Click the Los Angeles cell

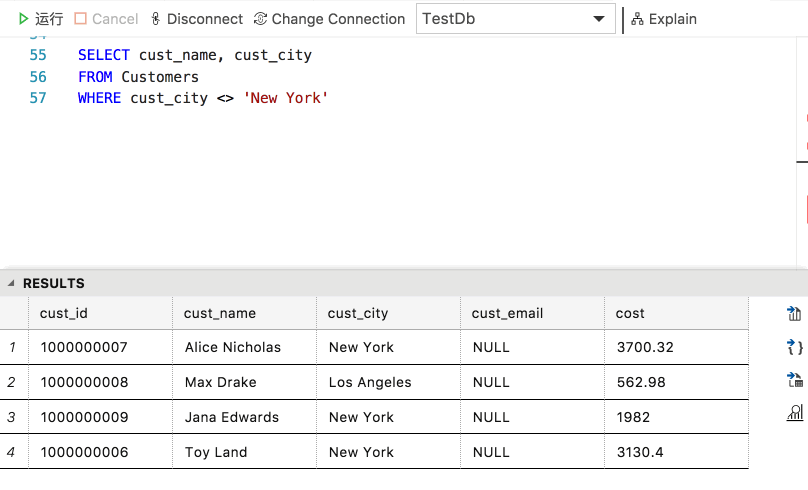click(x=389, y=382)
